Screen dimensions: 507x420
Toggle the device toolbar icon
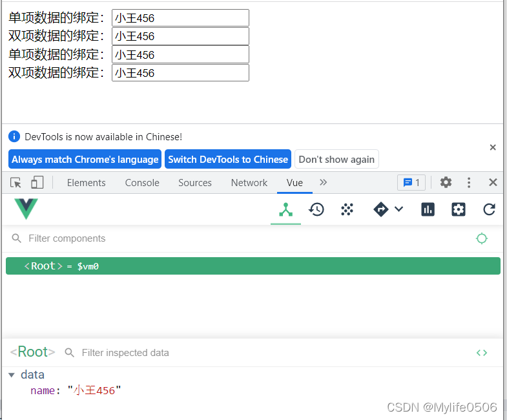[37, 182]
